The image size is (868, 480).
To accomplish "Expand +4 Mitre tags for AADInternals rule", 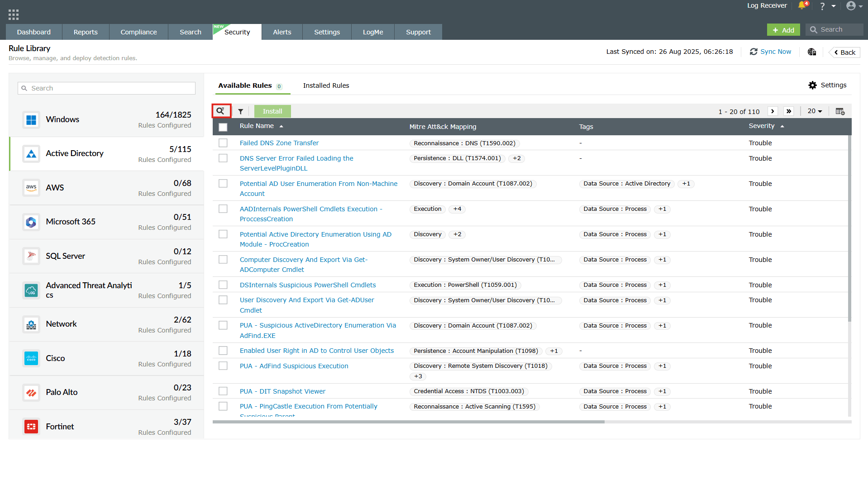I will pyautogui.click(x=457, y=209).
